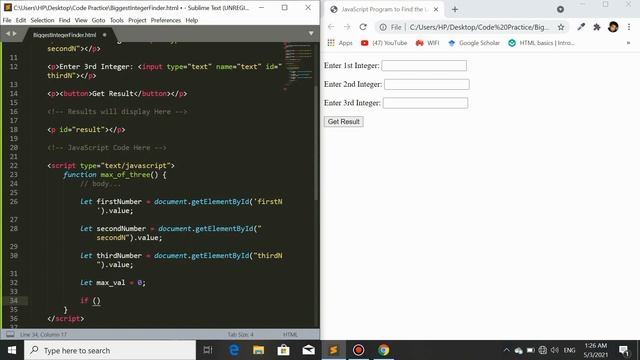Toggle the side bar icon in status bar
Viewport: 640px width, 360px height.
pos(10,334)
